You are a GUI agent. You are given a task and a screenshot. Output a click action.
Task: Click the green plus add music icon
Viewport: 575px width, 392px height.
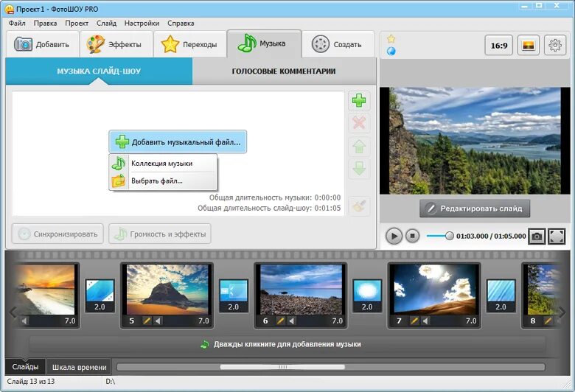(359, 101)
